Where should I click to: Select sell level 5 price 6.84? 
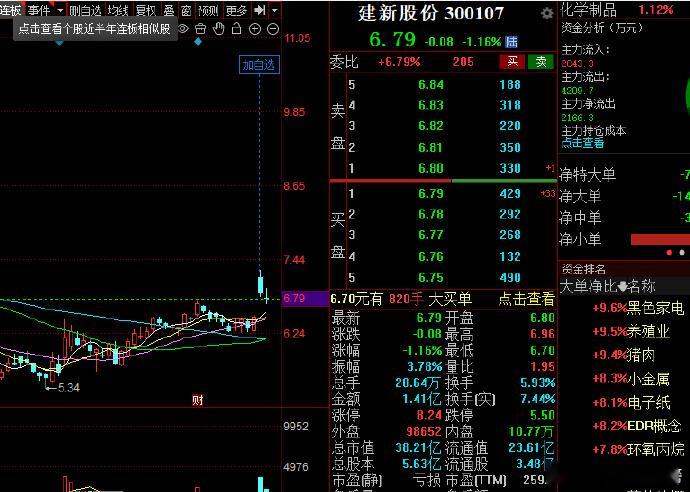(x=431, y=84)
